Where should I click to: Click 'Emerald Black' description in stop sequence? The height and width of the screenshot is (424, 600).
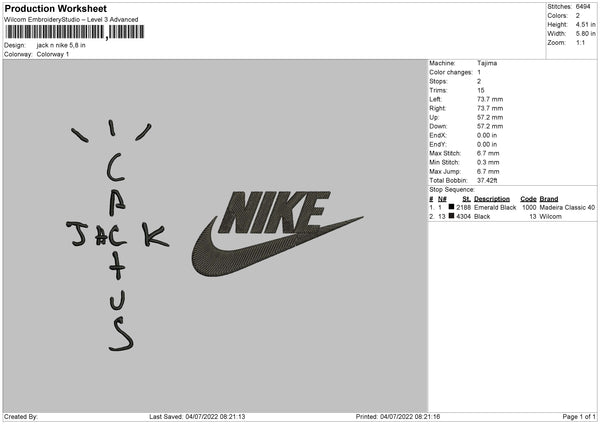point(495,207)
